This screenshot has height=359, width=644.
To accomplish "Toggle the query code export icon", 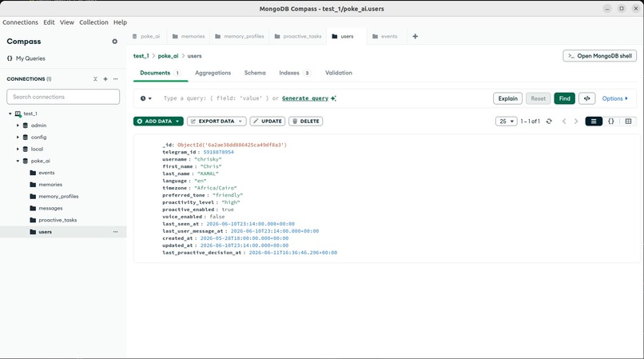I will click(x=587, y=98).
